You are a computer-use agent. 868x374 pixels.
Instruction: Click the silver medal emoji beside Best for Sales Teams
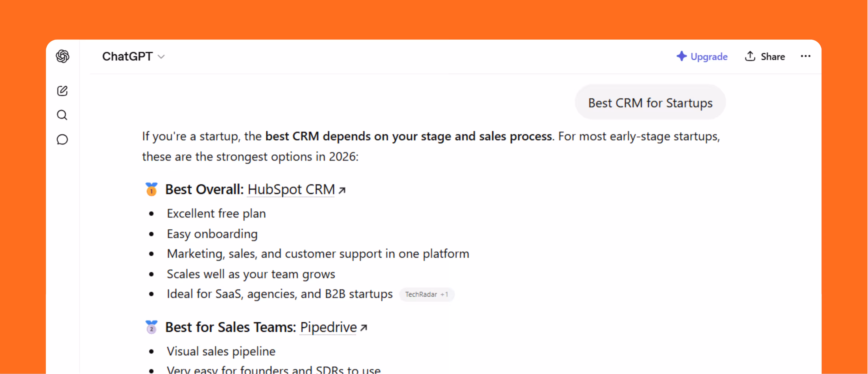pos(151,327)
